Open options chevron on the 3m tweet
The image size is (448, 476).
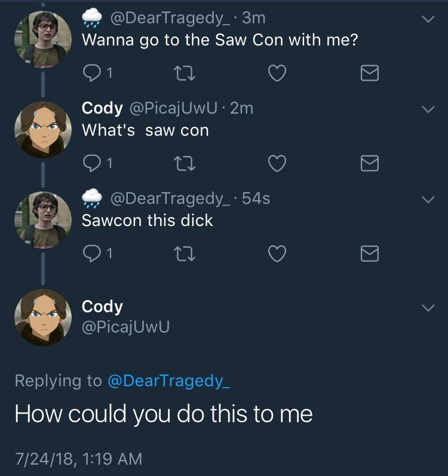coord(428,19)
